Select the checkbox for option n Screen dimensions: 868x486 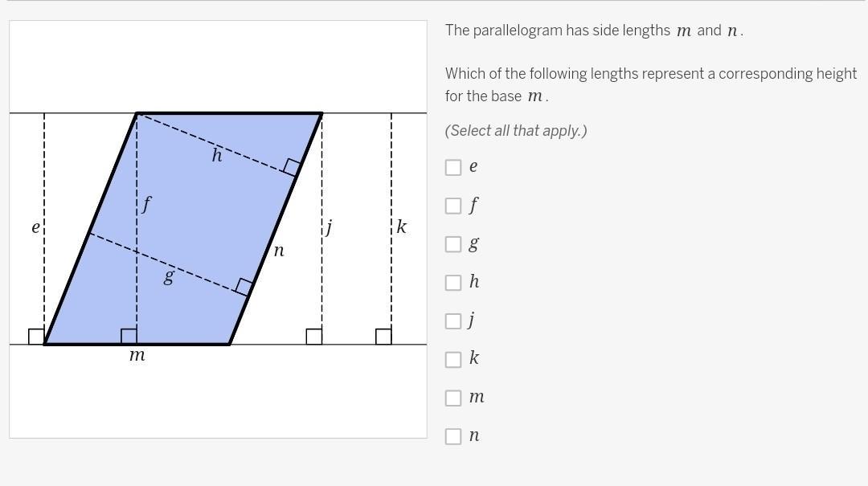[x=452, y=436]
